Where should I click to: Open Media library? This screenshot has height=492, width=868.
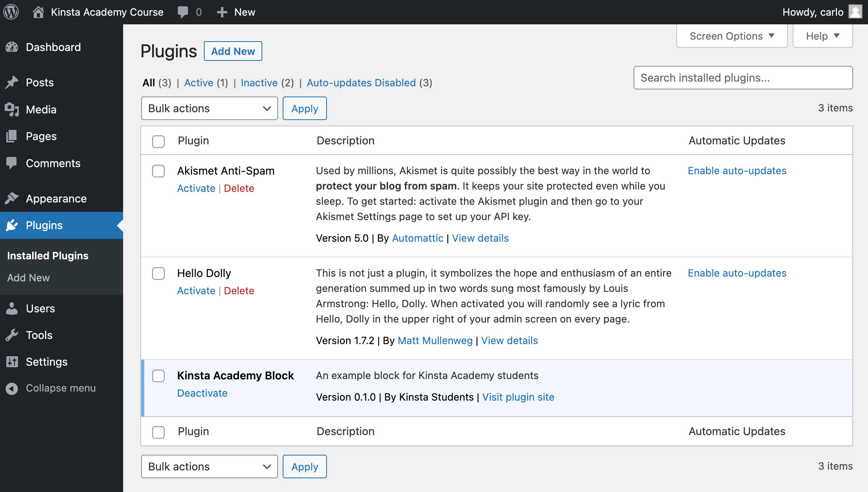[40, 109]
